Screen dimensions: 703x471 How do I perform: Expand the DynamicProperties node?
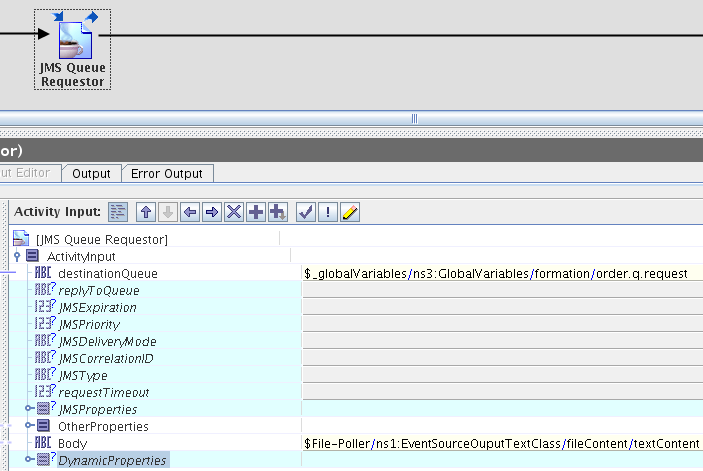(x=30, y=460)
